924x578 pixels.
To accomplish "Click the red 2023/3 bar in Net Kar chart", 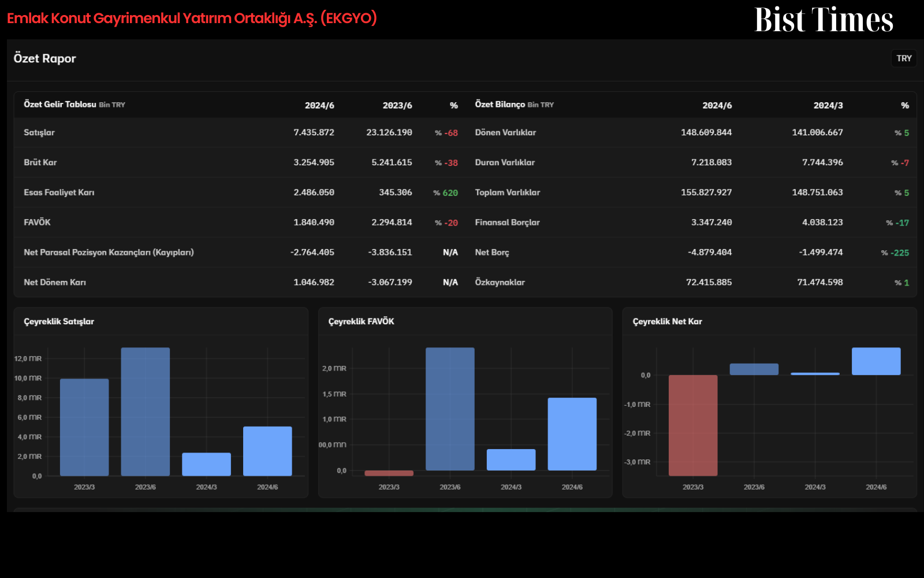I will (x=693, y=425).
